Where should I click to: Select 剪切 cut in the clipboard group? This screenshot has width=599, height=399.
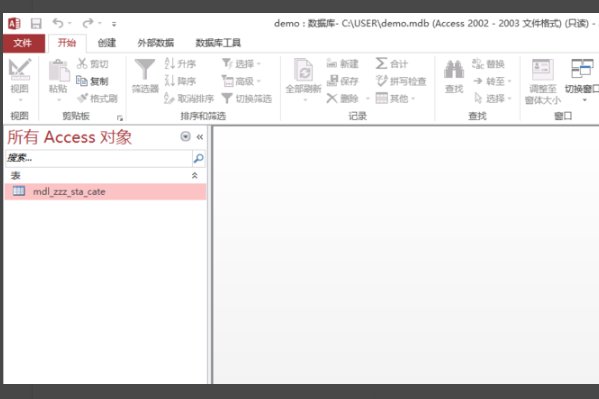(92, 63)
